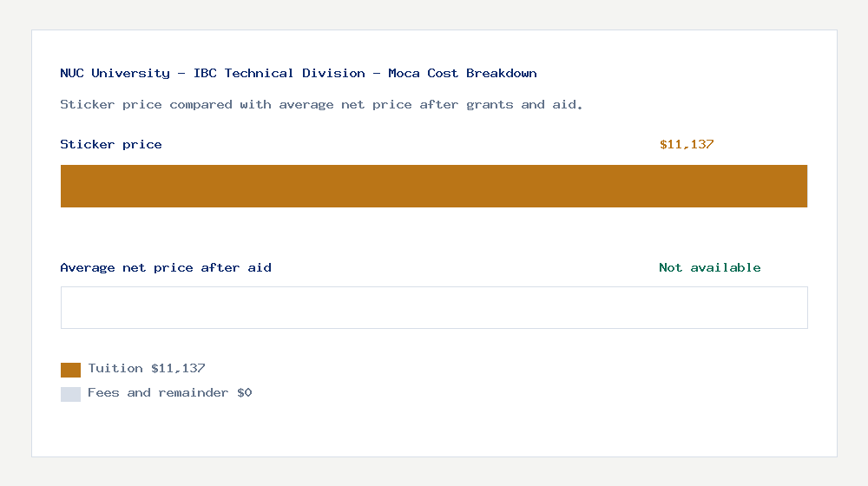Click the Fees and remainder $0 legend text
This screenshot has width=868, height=486.
point(170,393)
